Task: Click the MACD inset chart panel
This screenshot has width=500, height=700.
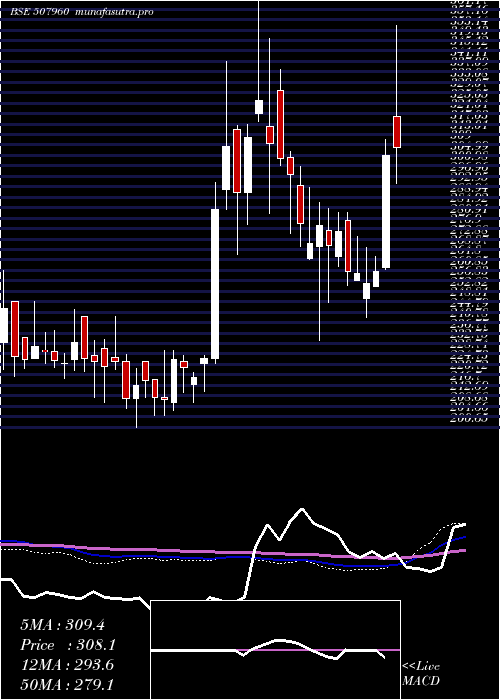Action: [276, 650]
